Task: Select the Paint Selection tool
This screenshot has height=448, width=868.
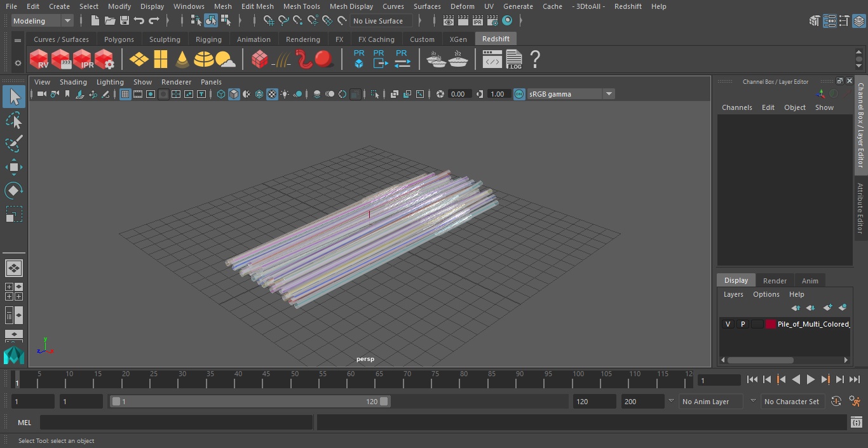Action: (x=13, y=144)
